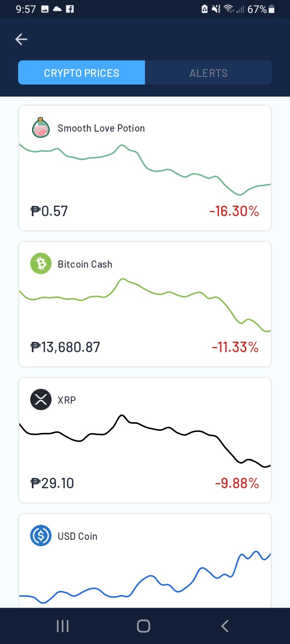Tap the Android navigation back button
Image resolution: width=290 pixels, height=644 pixels.
[225, 626]
